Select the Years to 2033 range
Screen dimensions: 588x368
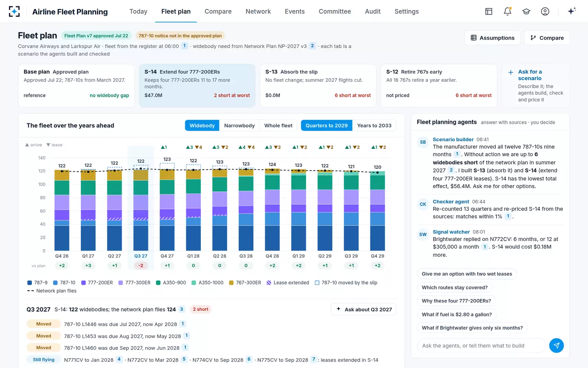374,126
